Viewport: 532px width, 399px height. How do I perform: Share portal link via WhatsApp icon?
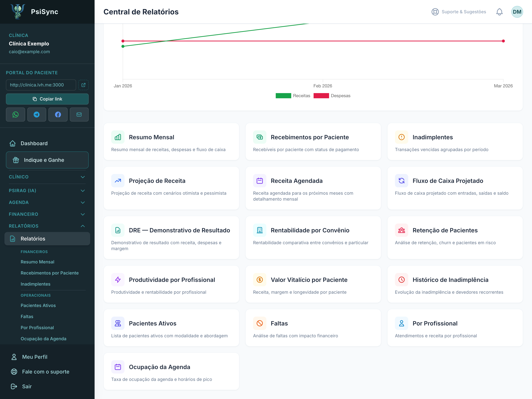[15, 115]
